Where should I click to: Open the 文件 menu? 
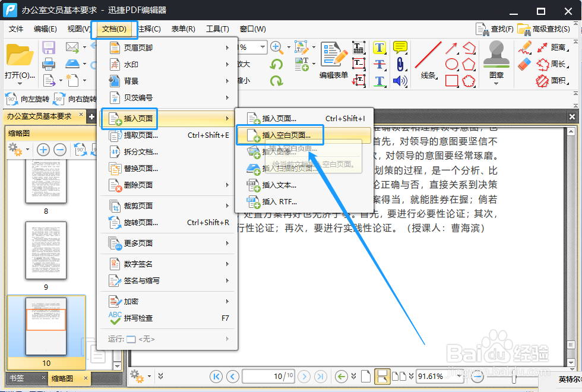click(x=16, y=29)
